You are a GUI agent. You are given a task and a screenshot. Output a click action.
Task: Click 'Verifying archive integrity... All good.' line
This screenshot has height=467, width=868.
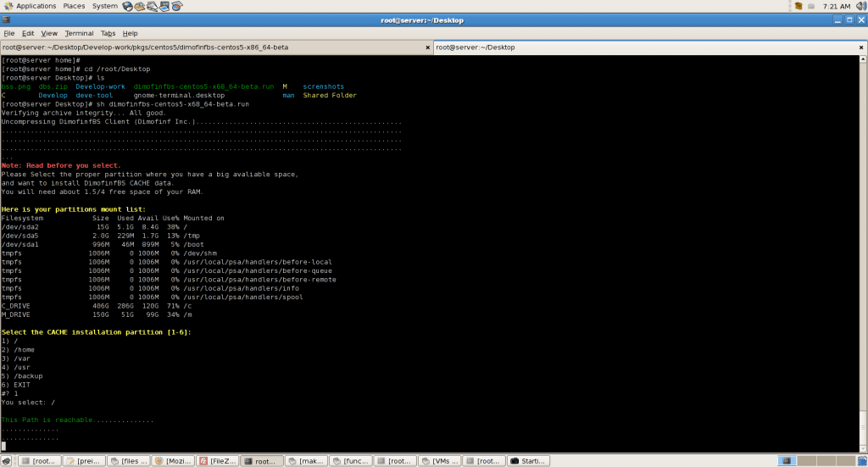[x=84, y=113]
